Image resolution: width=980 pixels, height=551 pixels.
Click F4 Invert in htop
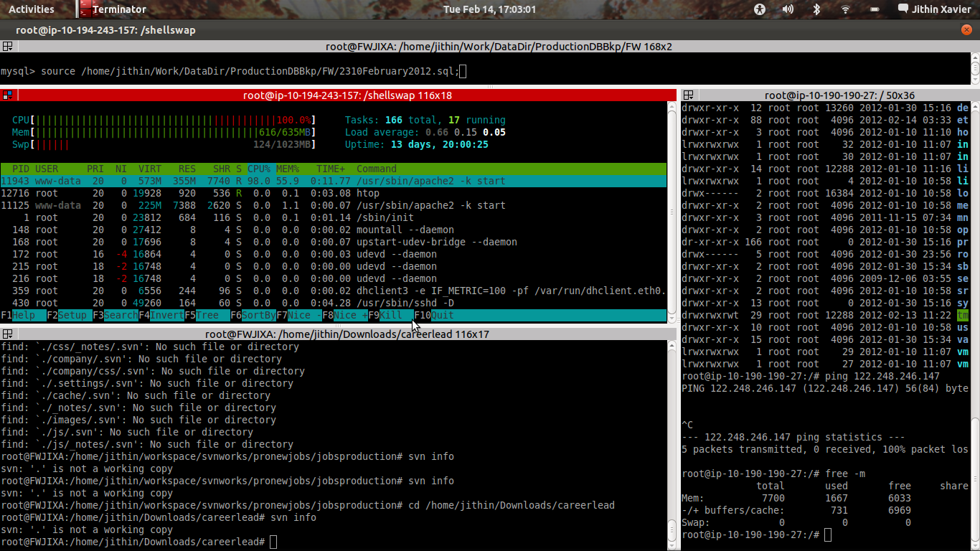[x=161, y=315]
